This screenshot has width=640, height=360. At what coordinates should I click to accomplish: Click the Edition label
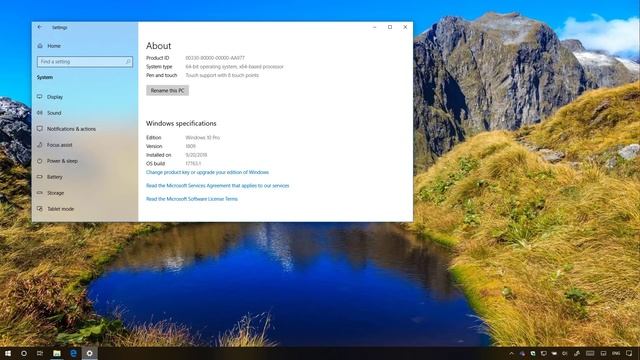[x=154, y=138]
